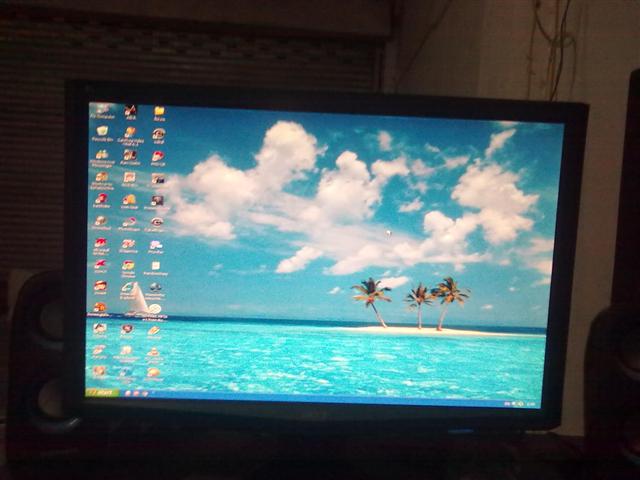
Task: Click the second Quick Launch icon
Action: (137, 394)
